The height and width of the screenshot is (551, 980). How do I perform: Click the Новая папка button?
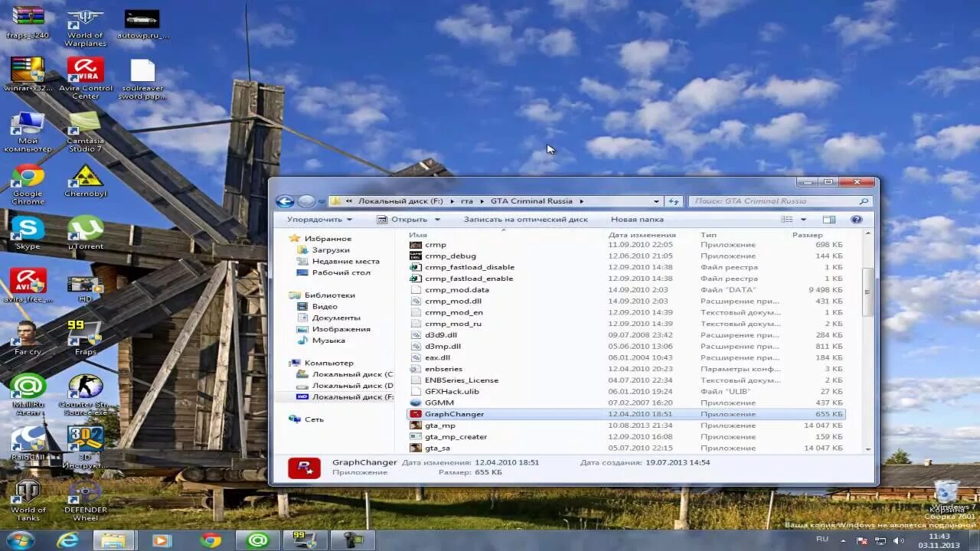click(x=637, y=220)
